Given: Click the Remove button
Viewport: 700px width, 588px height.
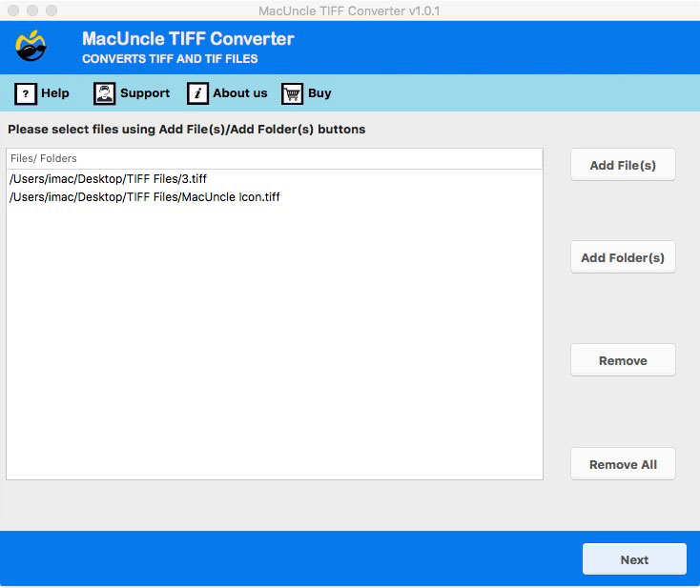Looking at the screenshot, I should click(x=623, y=360).
